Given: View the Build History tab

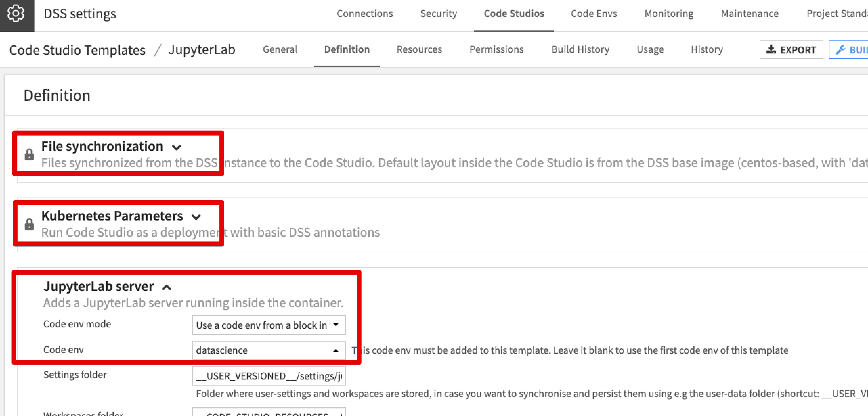Looking at the screenshot, I should (x=581, y=49).
